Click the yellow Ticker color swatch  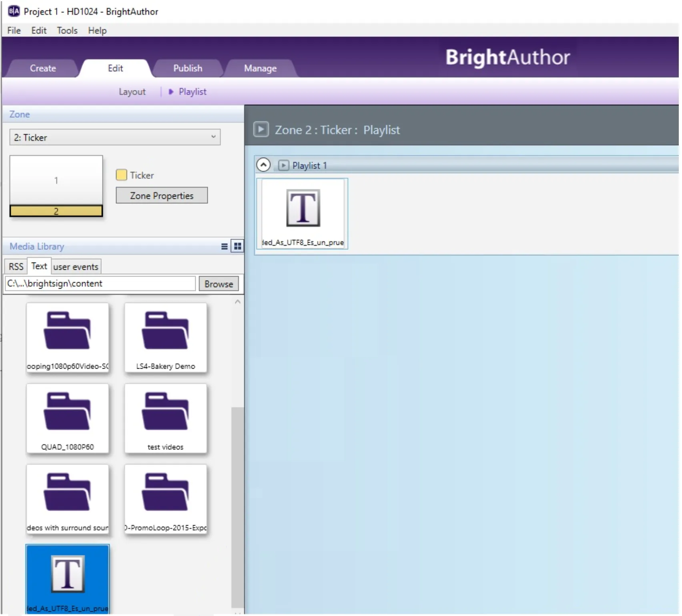[121, 175]
